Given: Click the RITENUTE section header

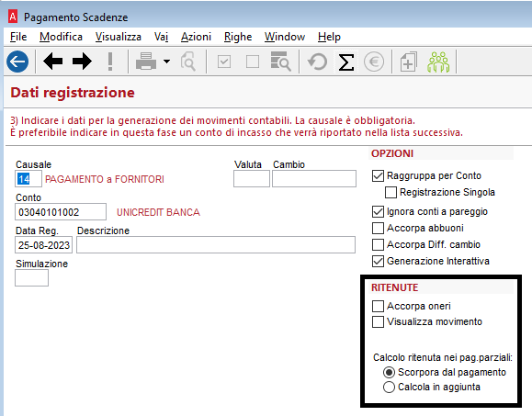Looking at the screenshot, I should [394, 287].
